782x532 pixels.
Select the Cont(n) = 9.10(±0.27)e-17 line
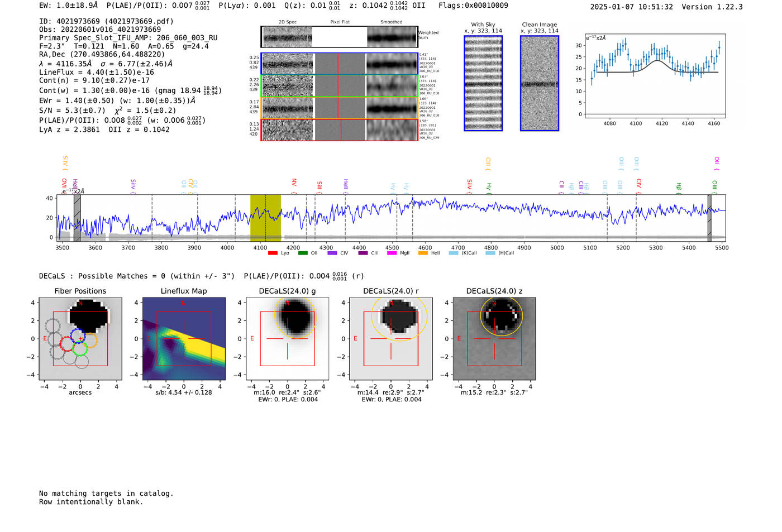pos(94,80)
